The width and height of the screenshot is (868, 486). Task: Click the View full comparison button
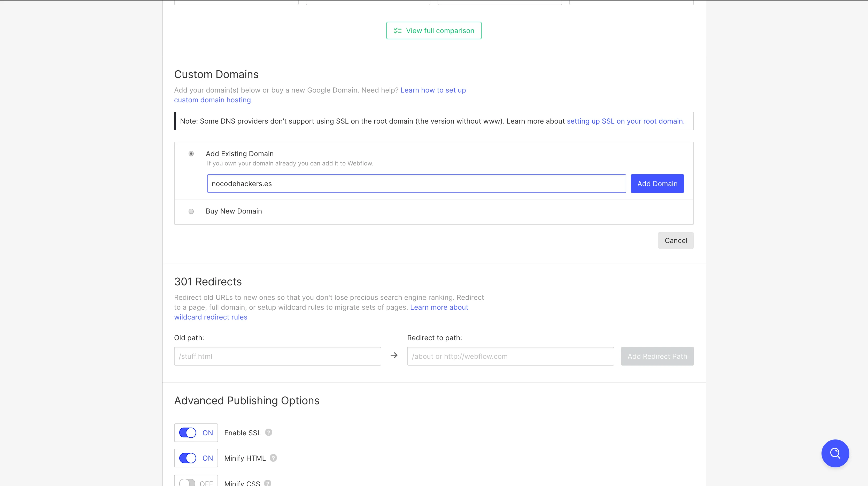coord(434,31)
